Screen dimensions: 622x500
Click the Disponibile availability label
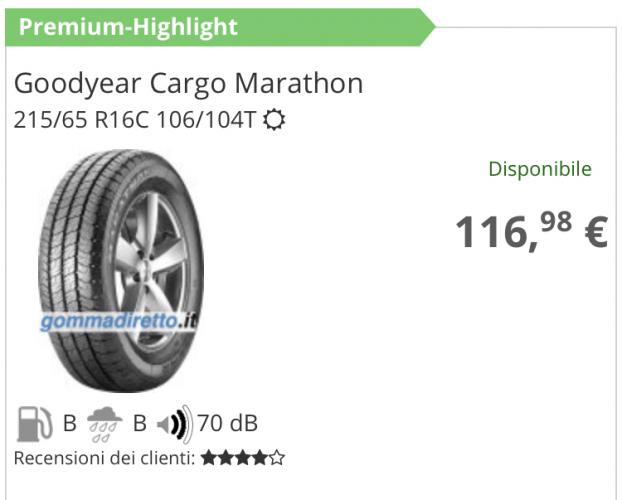539,169
